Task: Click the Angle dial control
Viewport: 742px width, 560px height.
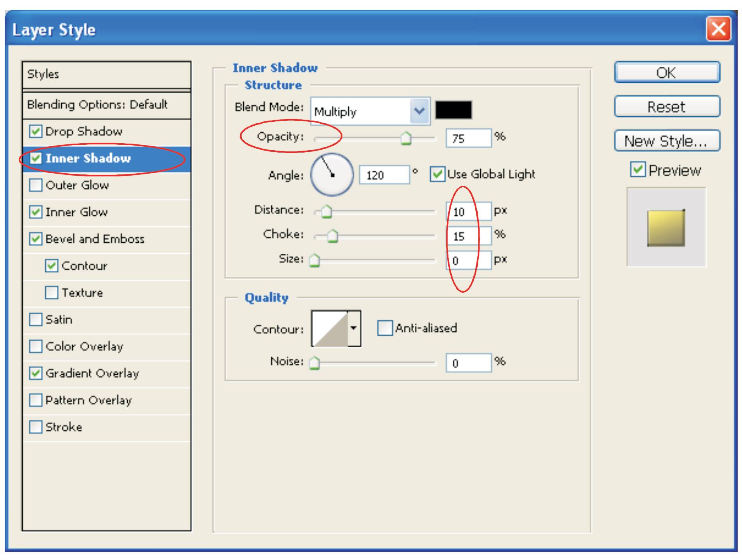Action: click(x=332, y=174)
